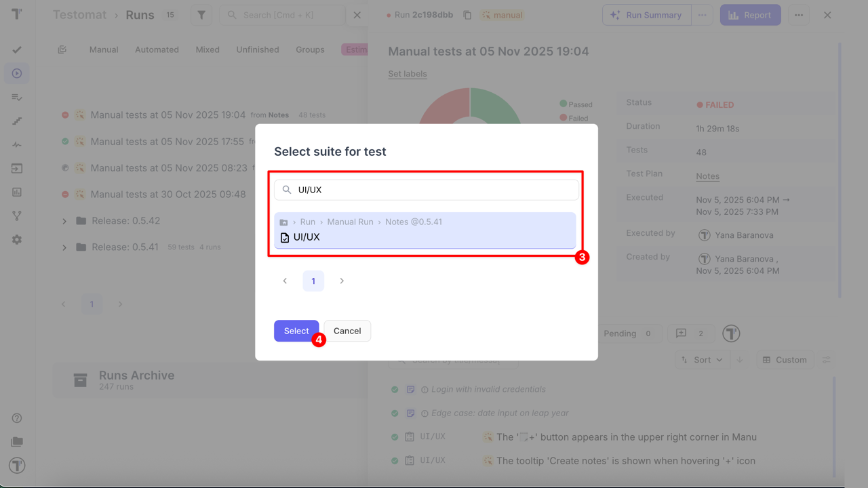Open the Runs Archive

136,380
